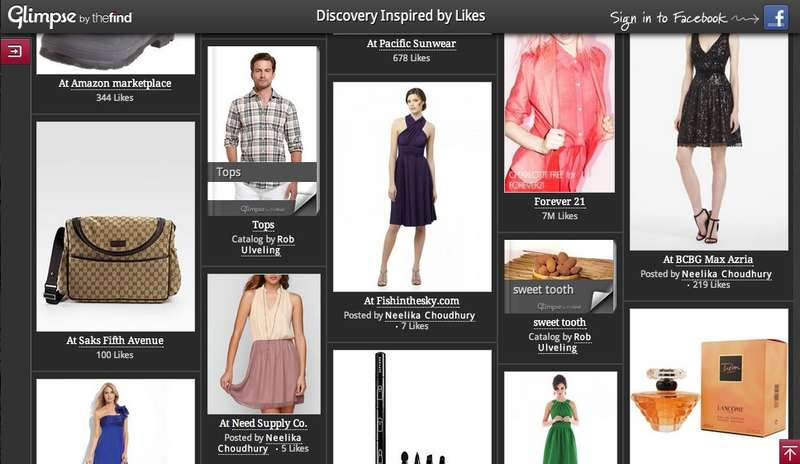Click Neelika Choudhury under Need Supply Co.
The image size is (800, 464).
[259, 443]
